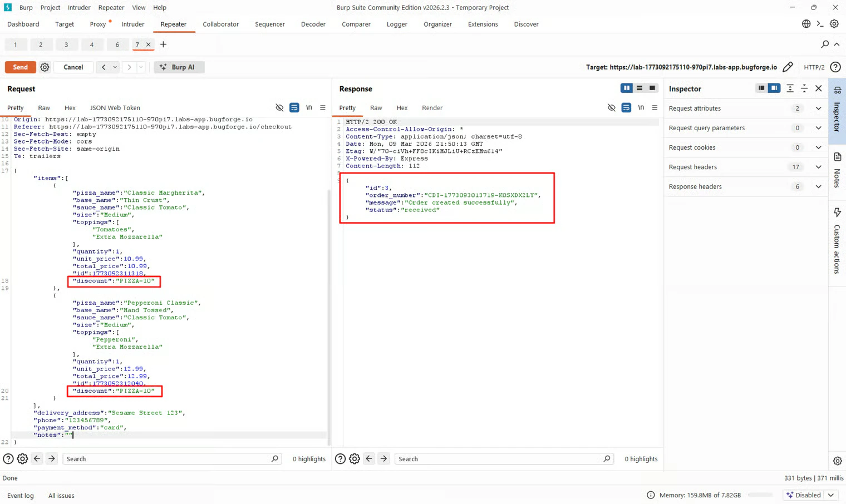Open the Intruder menu in menu bar
Viewport: 846px width, 504px height.
(x=79, y=8)
